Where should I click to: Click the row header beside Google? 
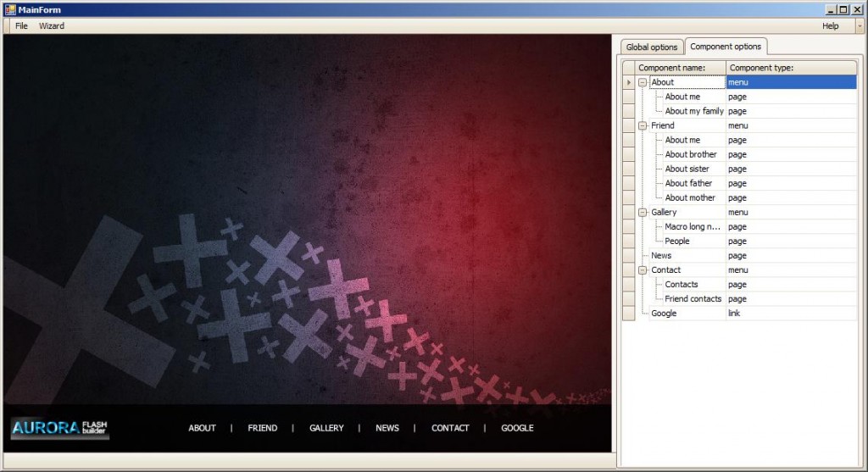point(628,314)
